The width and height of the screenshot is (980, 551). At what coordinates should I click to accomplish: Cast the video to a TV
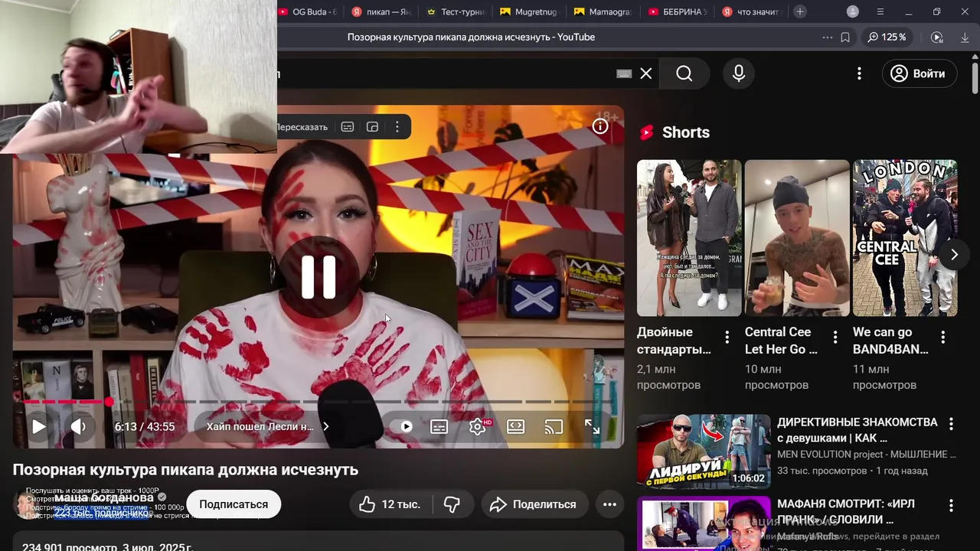(x=554, y=426)
